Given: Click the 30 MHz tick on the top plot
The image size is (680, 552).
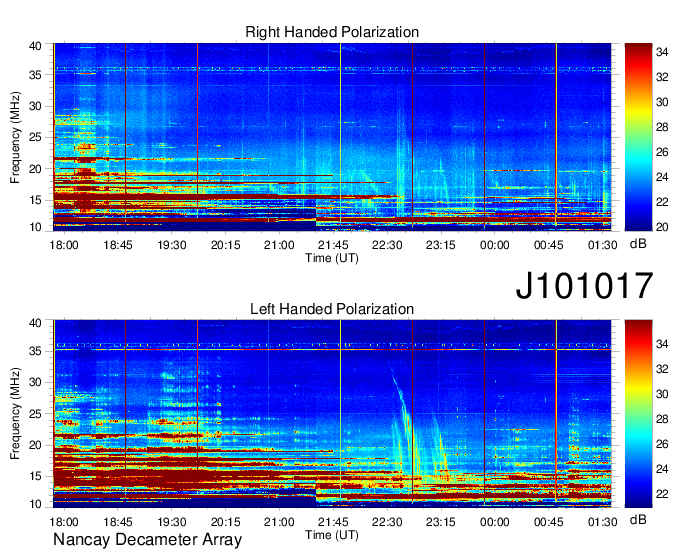Looking at the screenshot, I should (x=36, y=107).
